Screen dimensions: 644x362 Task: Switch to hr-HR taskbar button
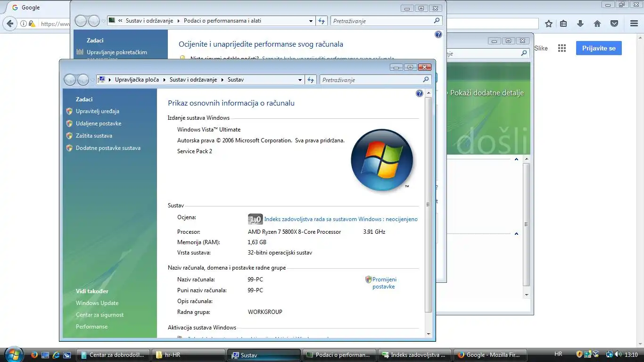coord(189,355)
